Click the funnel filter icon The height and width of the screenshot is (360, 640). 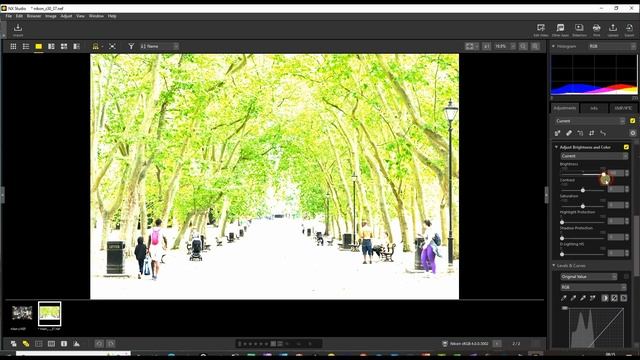[131, 47]
